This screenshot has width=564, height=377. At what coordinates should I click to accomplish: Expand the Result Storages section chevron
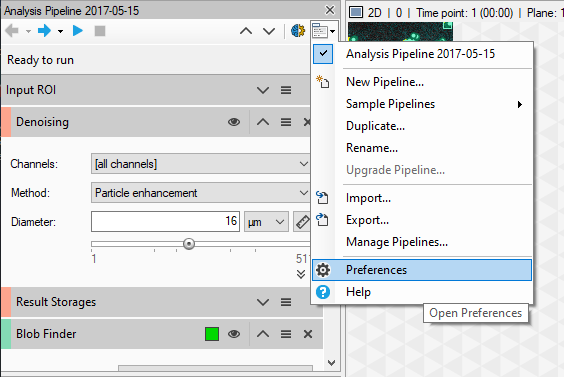(263, 302)
